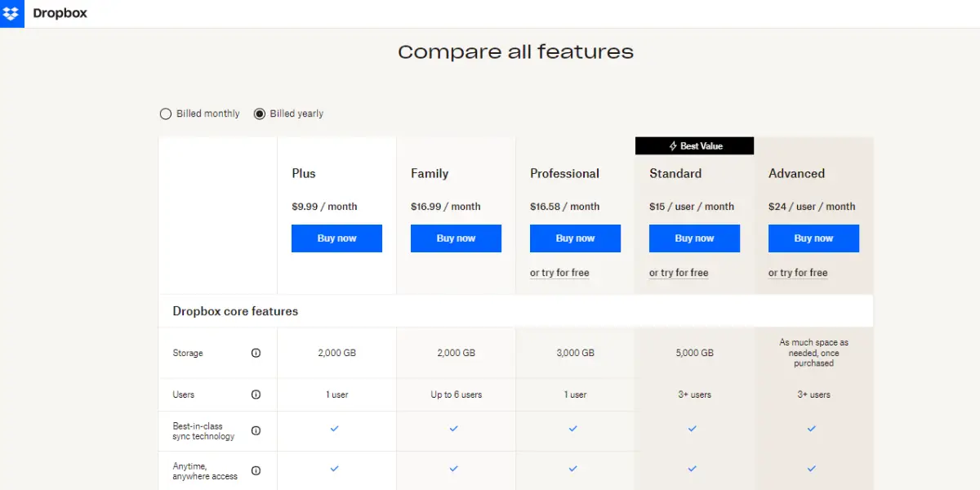The width and height of the screenshot is (980, 490).
Task: Click the $16.99 / month price
Action: pos(445,207)
